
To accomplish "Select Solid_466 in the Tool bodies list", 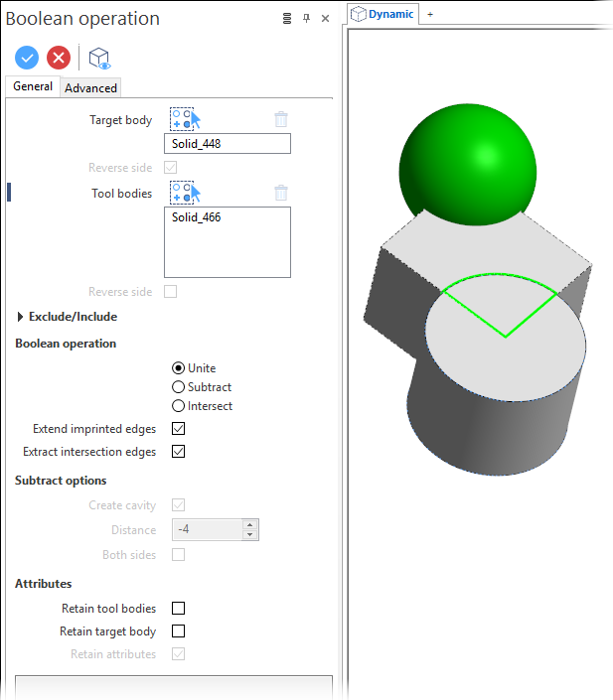I will click(197, 217).
